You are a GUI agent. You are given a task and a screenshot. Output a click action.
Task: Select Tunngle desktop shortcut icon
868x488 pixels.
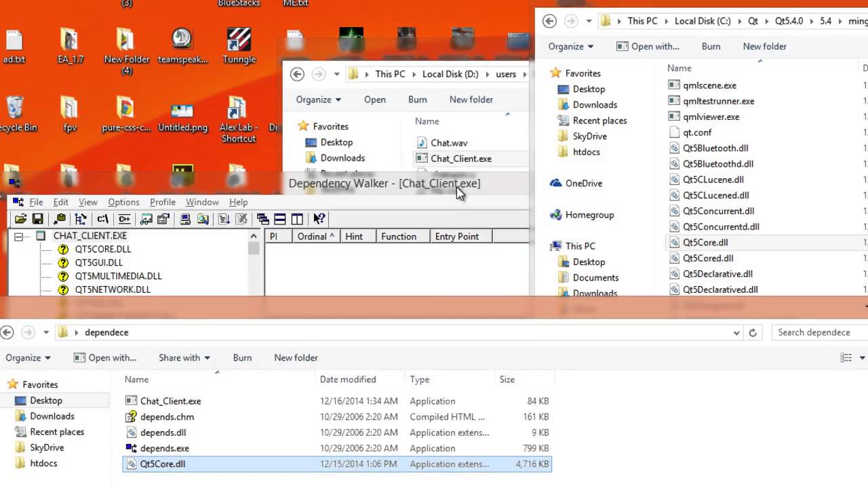[239, 46]
